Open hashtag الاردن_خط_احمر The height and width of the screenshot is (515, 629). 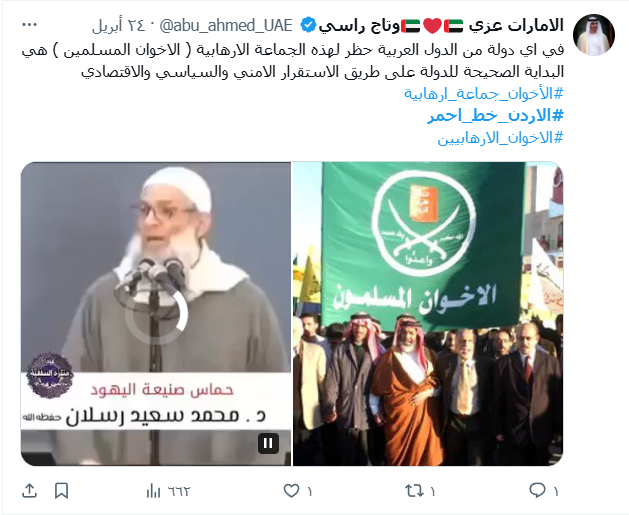pos(495,116)
